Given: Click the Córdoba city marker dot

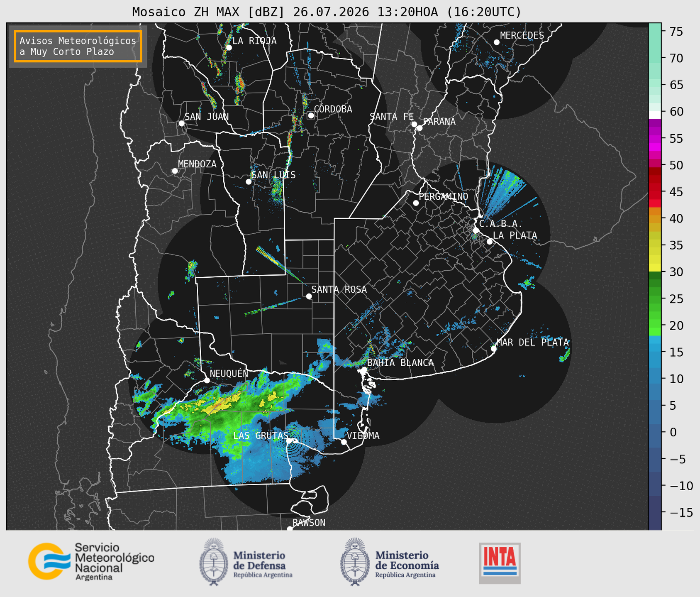Looking at the screenshot, I should click(x=311, y=115).
